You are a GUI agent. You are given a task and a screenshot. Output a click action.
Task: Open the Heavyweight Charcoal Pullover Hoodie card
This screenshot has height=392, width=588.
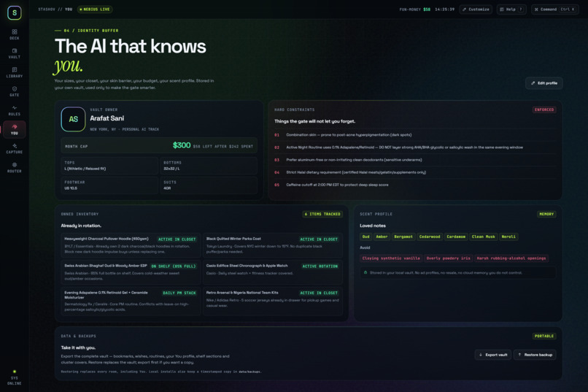(x=131, y=245)
